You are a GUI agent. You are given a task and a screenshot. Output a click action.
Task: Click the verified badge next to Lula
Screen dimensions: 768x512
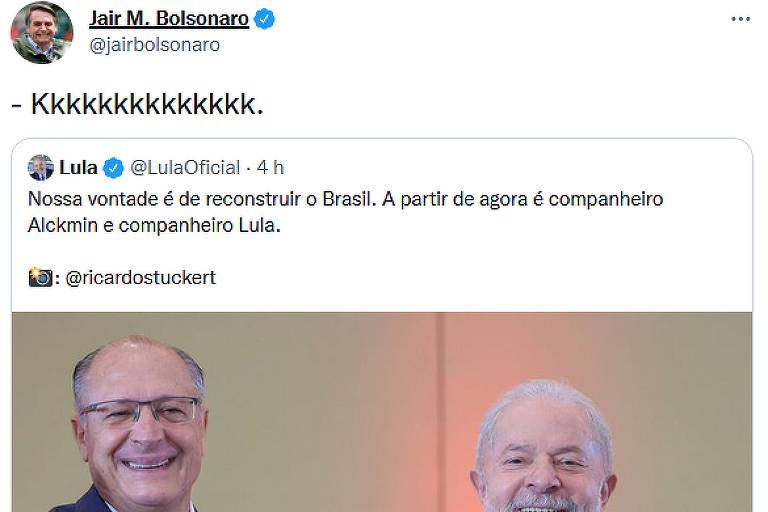pos(114,168)
